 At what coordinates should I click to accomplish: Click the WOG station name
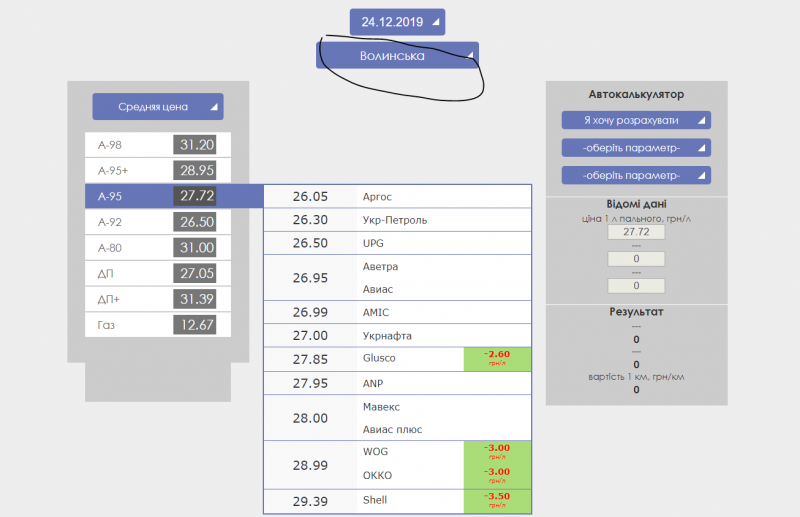click(375, 452)
